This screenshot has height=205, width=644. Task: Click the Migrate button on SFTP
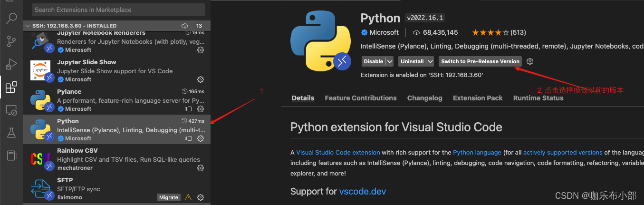(169, 197)
